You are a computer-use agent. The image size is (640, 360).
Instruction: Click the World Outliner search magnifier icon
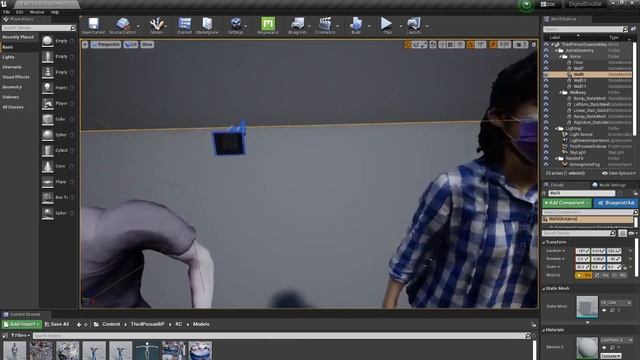625,29
